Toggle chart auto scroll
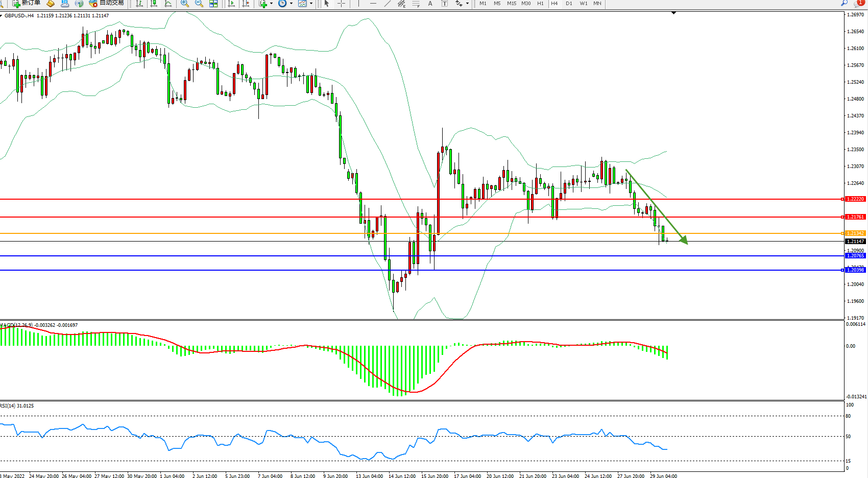Viewport: 868px width, 478px height. click(231, 4)
